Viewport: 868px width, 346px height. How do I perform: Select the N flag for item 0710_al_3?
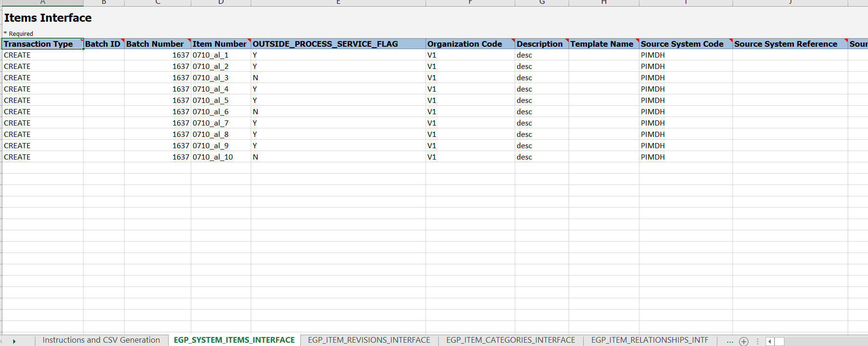tap(255, 78)
